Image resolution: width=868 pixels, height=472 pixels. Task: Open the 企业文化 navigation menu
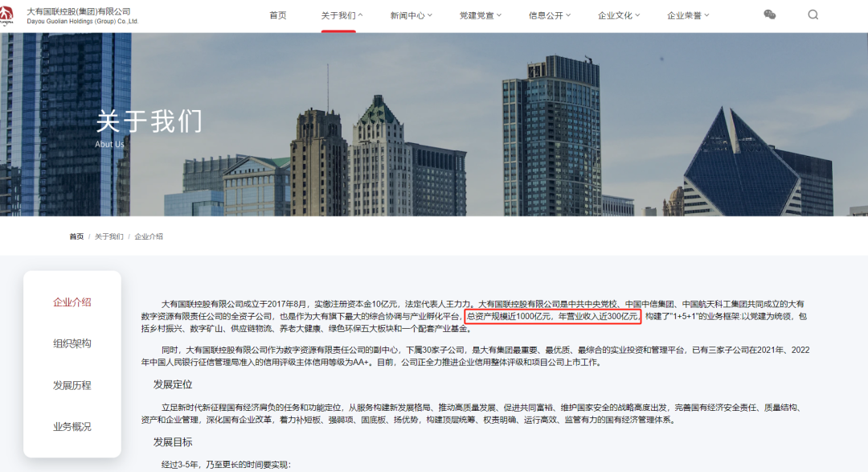pyautogui.click(x=615, y=15)
